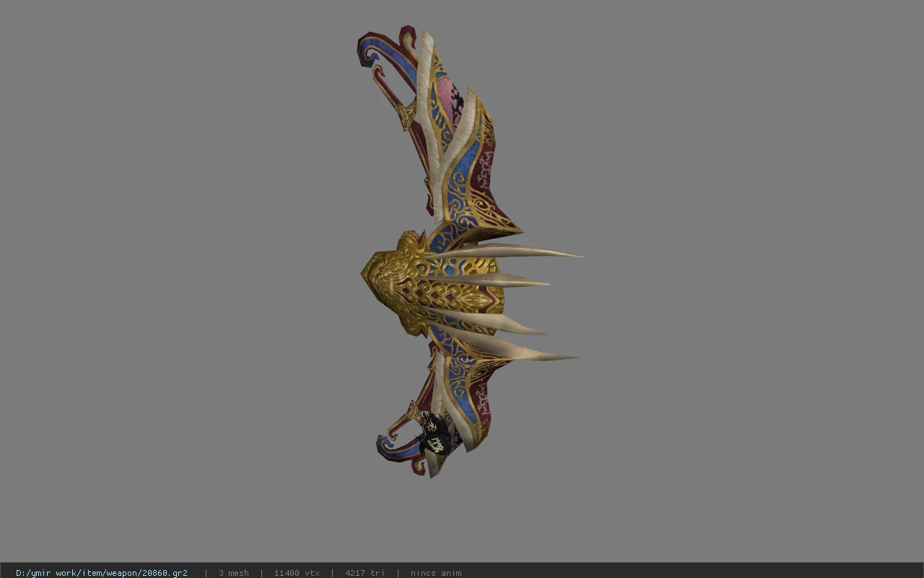The height and width of the screenshot is (578, 924).
Task: Click the '4217 tri' triangle count
Action: click(x=365, y=573)
